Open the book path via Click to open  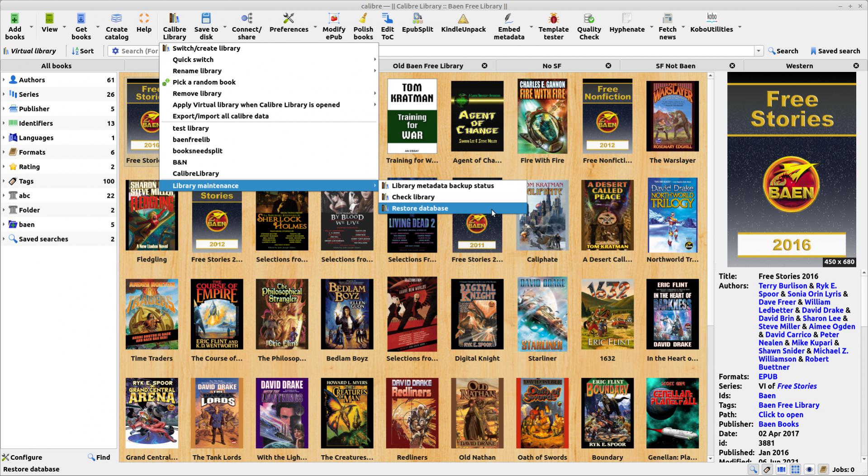coord(781,415)
